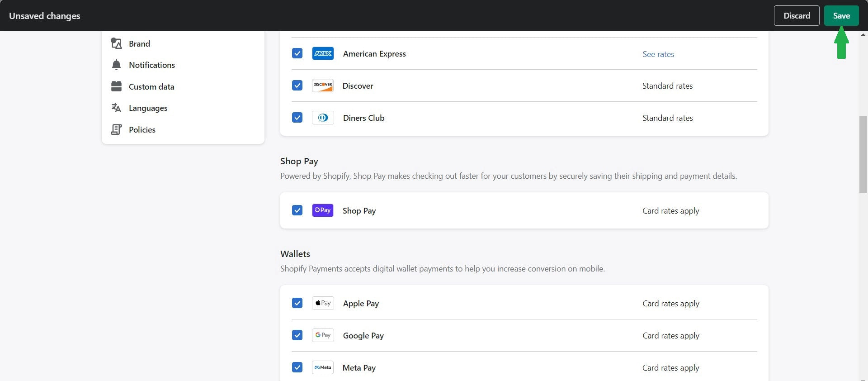Image resolution: width=868 pixels, height=381 pixels.
Task: Click the Notifications bell icon
Action: point(116,65)
